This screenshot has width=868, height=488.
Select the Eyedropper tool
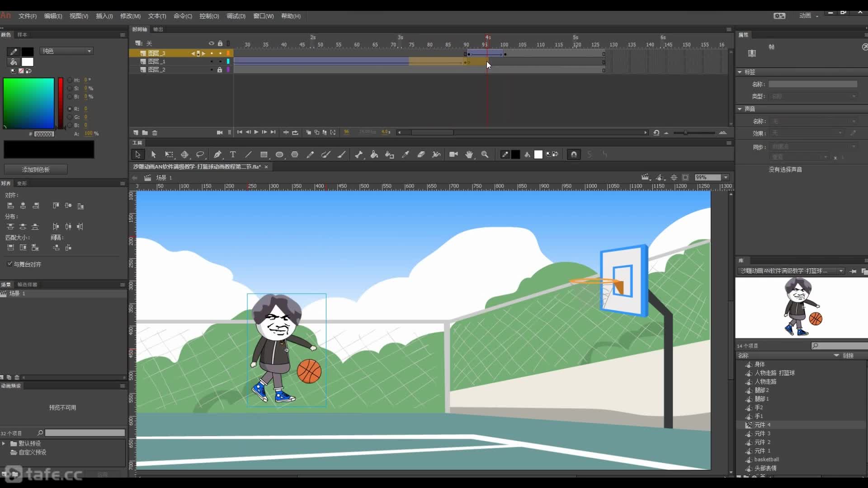[x=406, y=155]
